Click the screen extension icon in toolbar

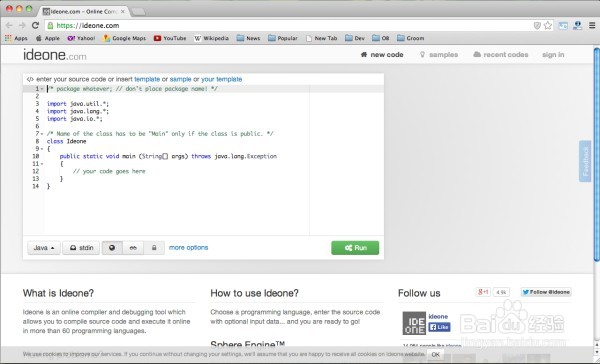563,26
